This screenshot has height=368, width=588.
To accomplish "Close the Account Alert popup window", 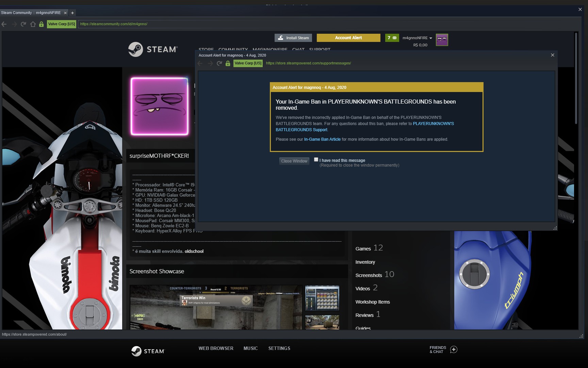I will click(553, 55).
